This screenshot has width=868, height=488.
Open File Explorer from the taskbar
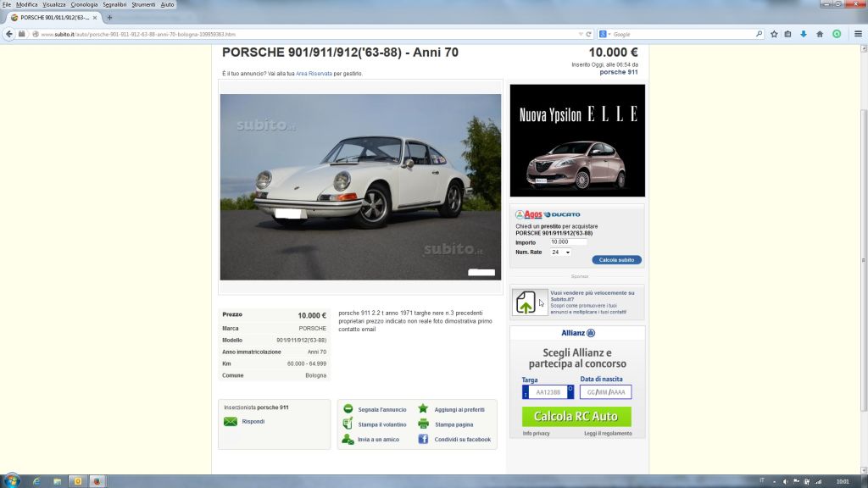(x=57, y=481)
